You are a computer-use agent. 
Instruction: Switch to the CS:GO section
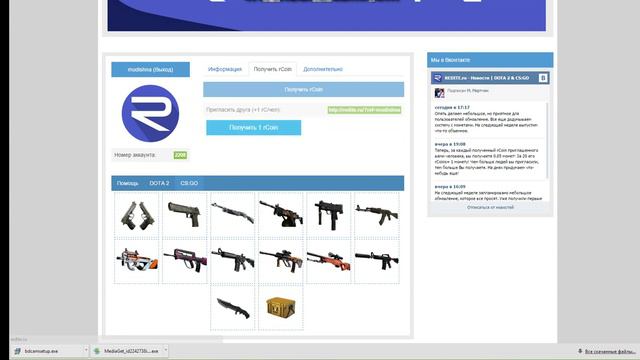click(x=189, y=183)
